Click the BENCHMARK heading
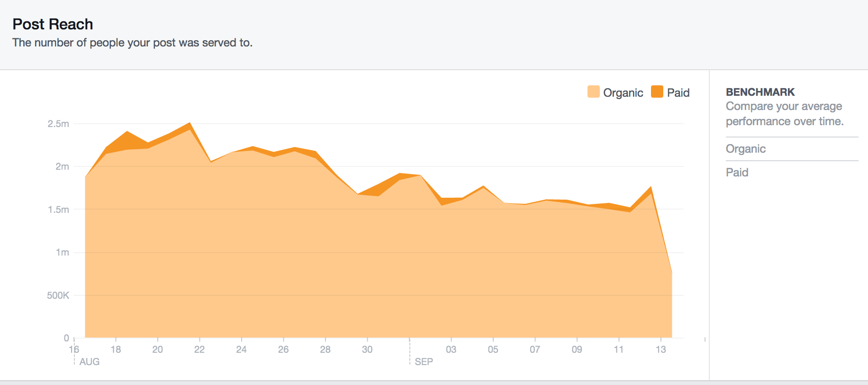The width and height of the screenshot is (868, 385). pyautogui.click(x=760, y=92)
